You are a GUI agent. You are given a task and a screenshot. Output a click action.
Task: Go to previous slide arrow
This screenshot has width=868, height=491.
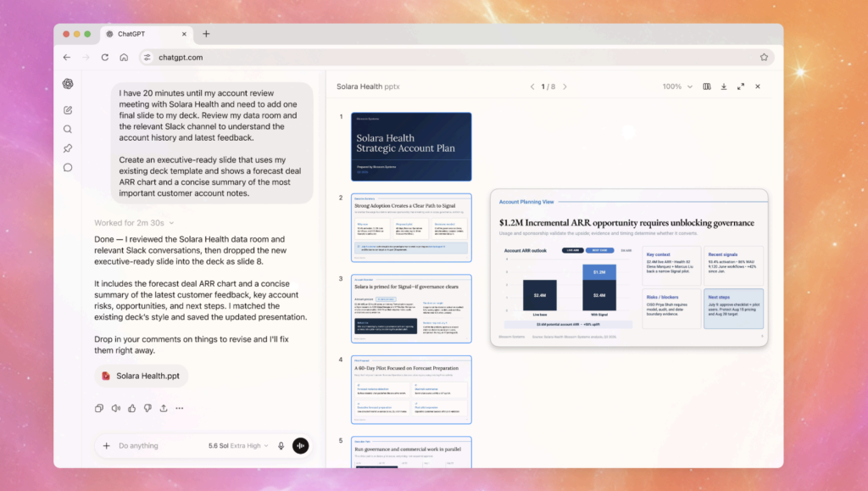(x=532, y=86)
